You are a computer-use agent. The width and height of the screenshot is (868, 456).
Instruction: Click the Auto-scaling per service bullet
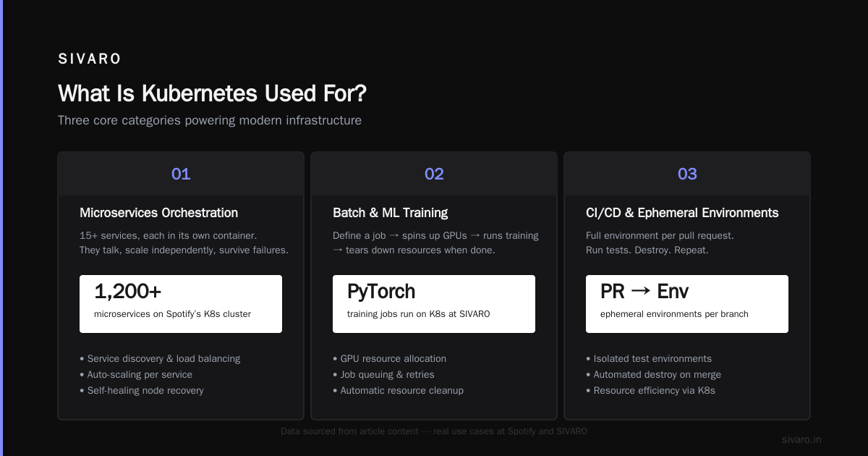136,375
